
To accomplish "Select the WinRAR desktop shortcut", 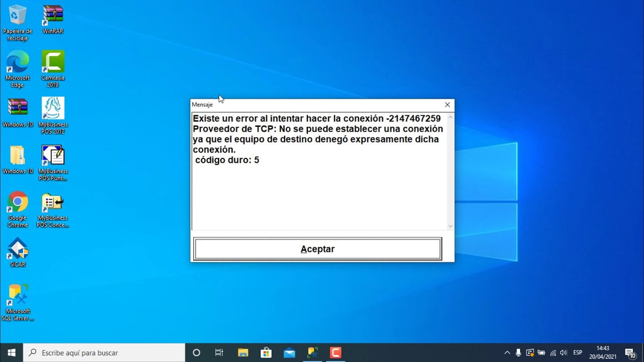I will pos(53,20).
